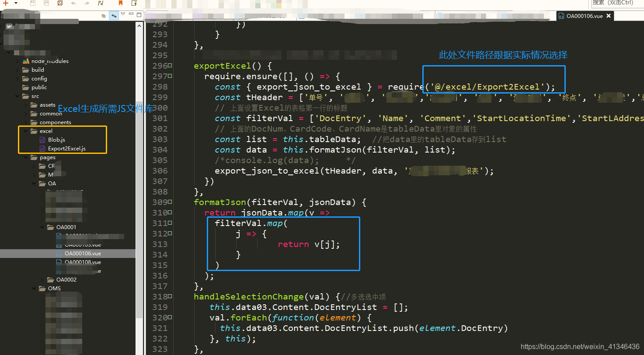Click the OA000106.vue file icon in tree
The image size is (644, 355).
59,254
